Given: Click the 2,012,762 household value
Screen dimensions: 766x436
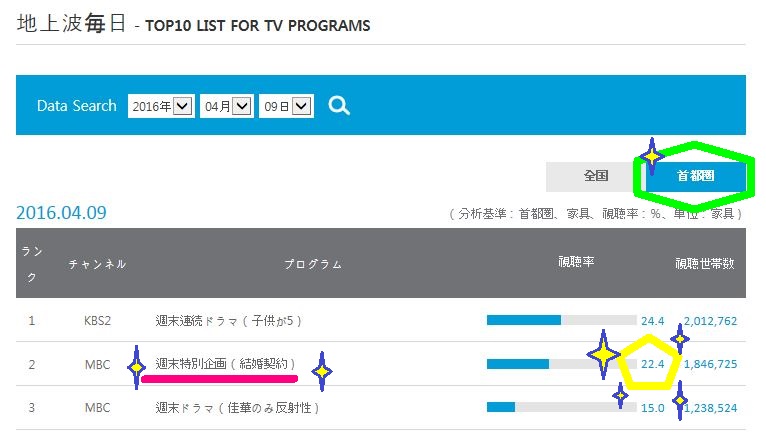Looking at the screenshot, I should click(x=710, y=321).
